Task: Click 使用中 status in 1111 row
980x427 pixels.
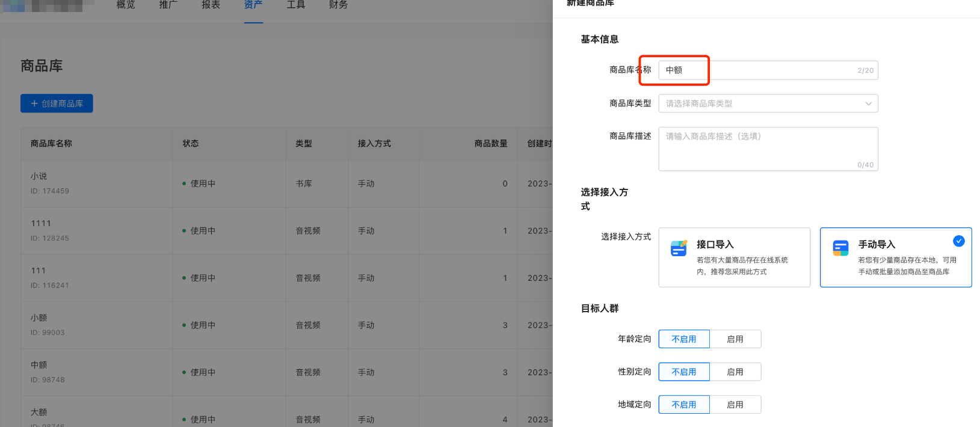Action: click(x=203, y=231)
